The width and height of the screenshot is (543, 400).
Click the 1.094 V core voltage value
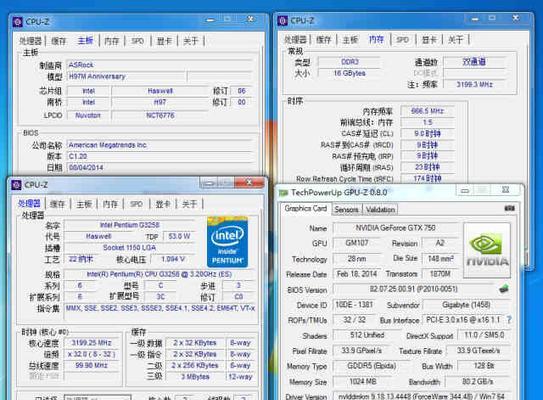tap(173, 259)
